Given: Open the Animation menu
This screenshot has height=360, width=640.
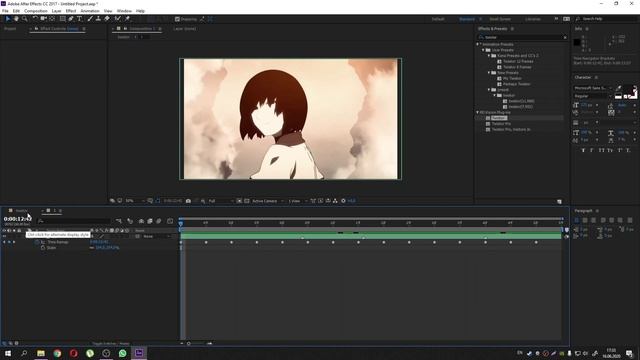Looking at the screenshot, I should pyautogui.click(x=90, y=11).
